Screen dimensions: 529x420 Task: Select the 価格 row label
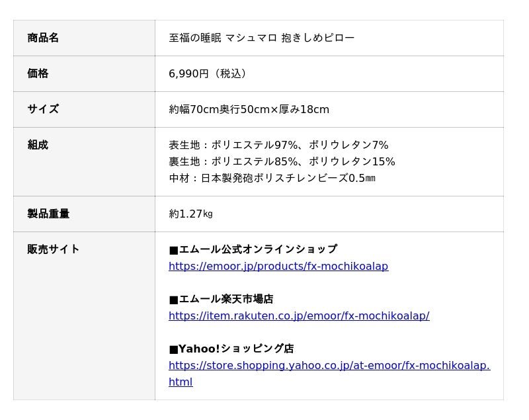(38, 73)
